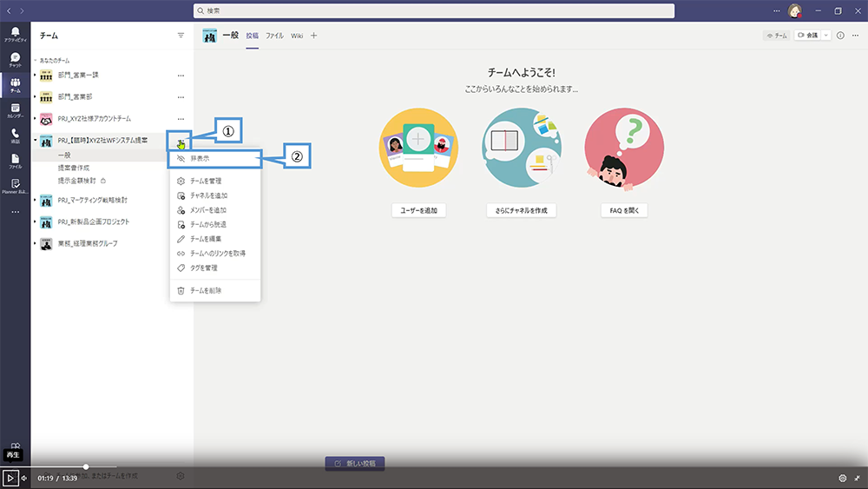This screenshot has width=868, height=489.
Task: Open more options for PRJ_XYZ社様アカウントチーム
Action: coord(181,118)
